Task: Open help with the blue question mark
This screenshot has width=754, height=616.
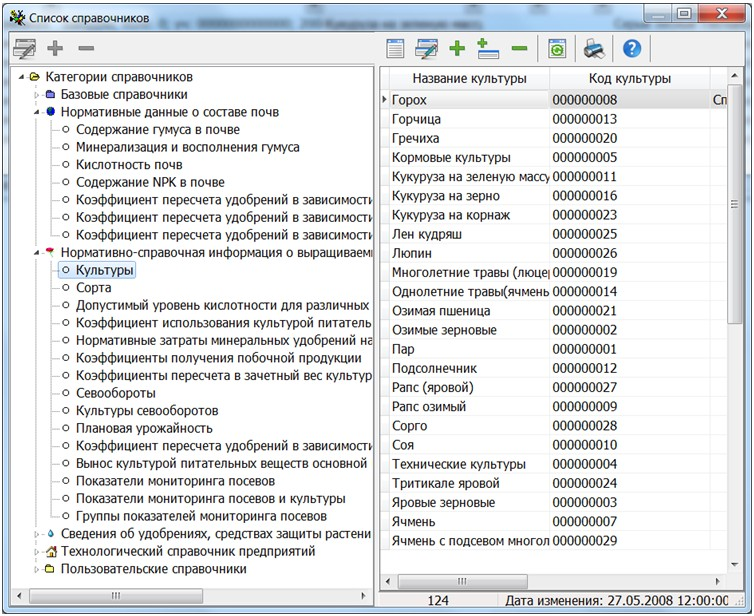Action: coord(631,48)
